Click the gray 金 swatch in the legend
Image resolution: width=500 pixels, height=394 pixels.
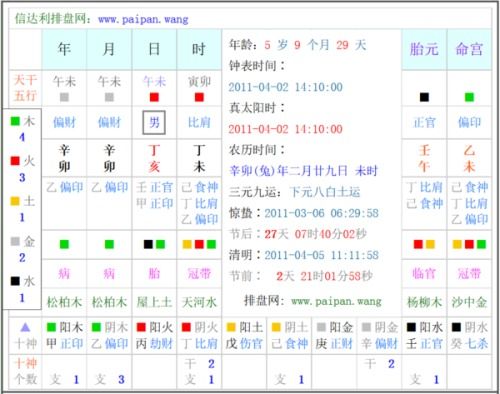(x=15, y=241)
